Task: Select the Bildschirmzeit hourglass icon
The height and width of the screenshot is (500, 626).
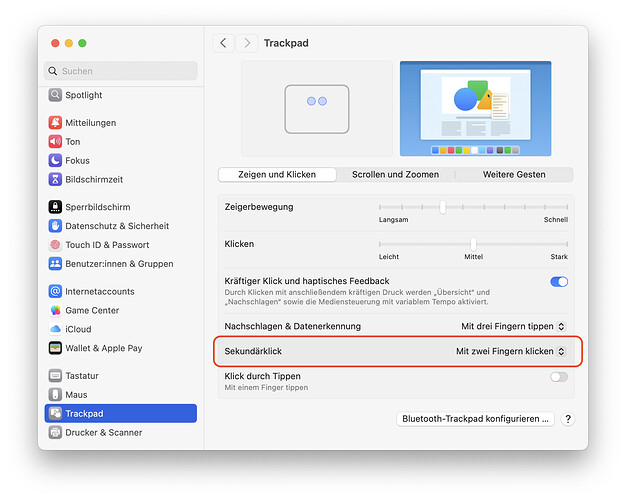Action: [56, 179]
